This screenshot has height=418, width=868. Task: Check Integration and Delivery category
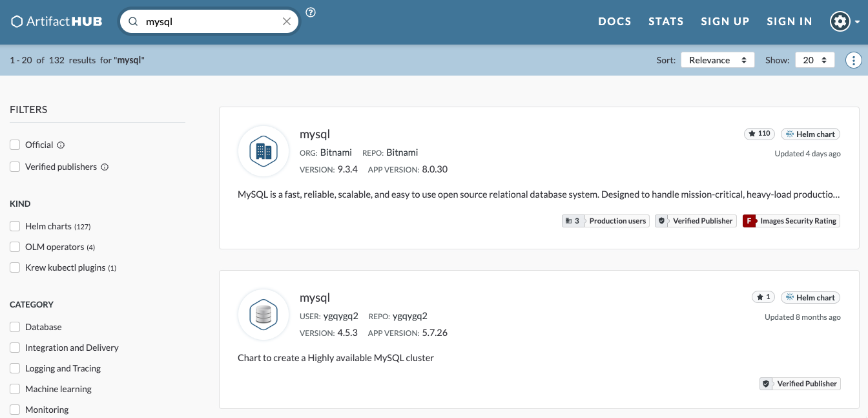tap(15, 348)
